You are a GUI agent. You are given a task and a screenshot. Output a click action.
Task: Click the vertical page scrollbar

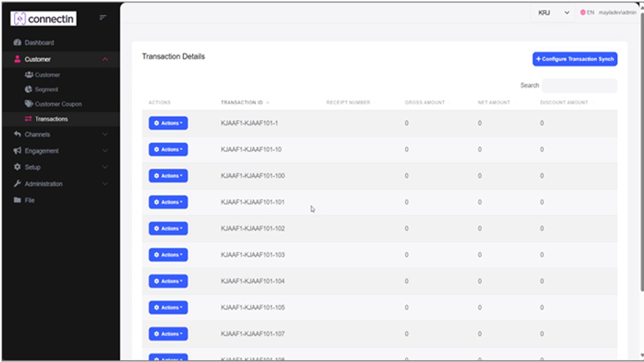coord(641,151)
